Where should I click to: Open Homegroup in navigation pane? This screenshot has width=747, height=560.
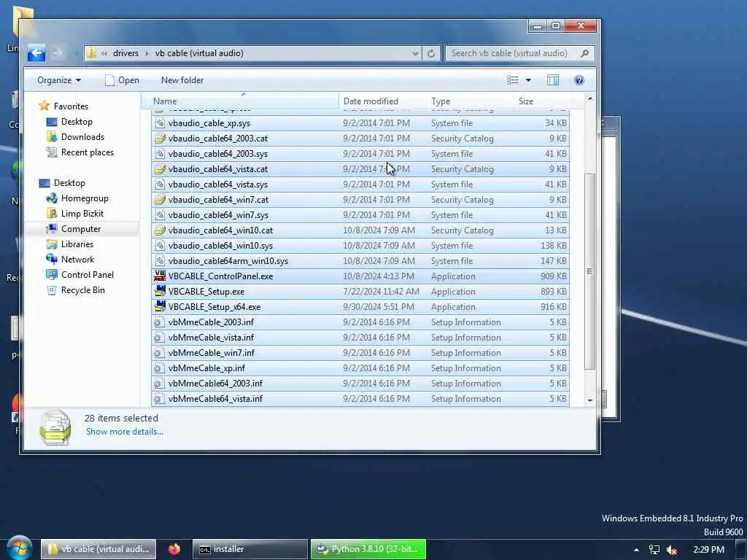coord(85,198)
